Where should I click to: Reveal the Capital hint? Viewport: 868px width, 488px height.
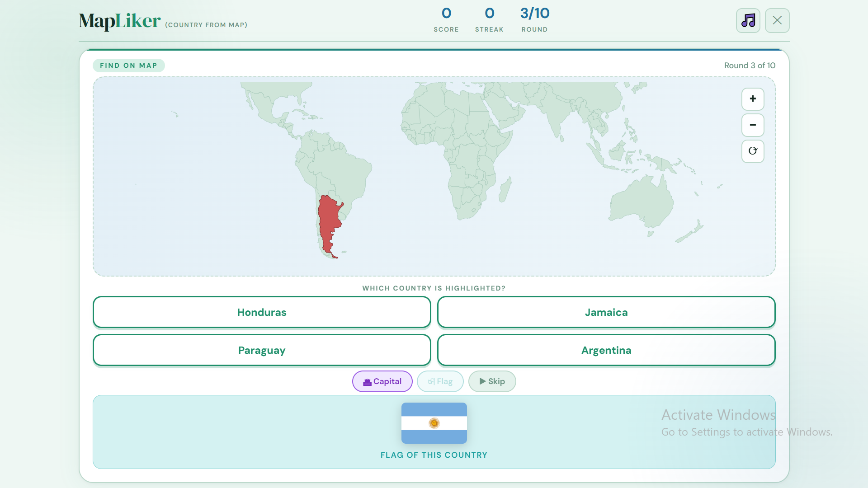coord(382,381)
